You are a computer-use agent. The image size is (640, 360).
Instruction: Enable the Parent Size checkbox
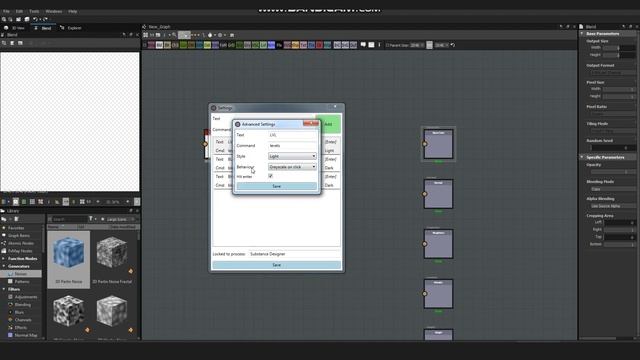click(388, 45)
